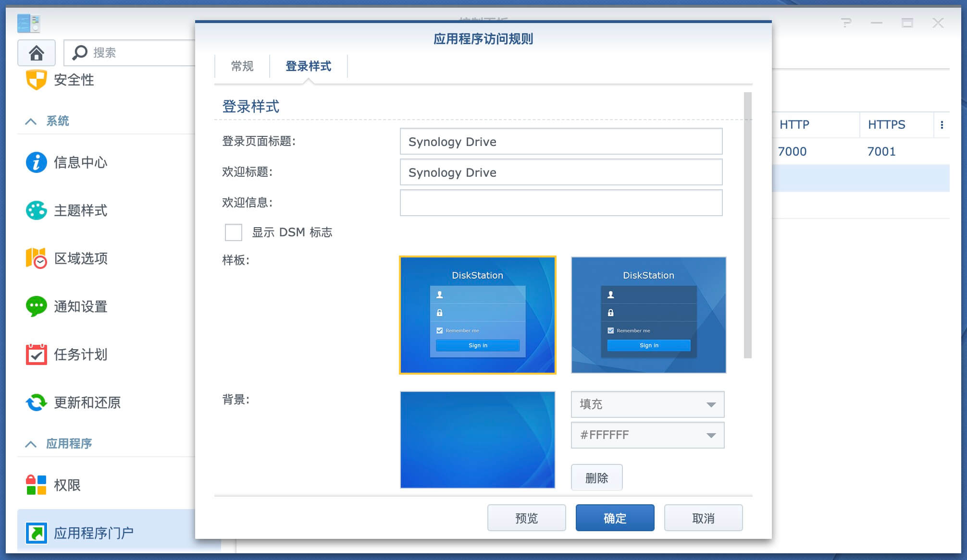Click the Control Panel window logo icon
The image size is (967, 560).
pos(28,23)
